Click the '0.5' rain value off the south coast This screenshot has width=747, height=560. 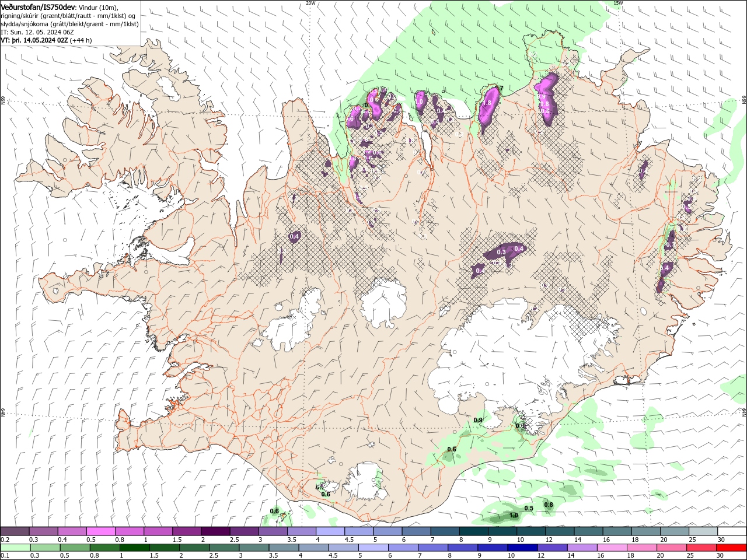tap(529, 508)
